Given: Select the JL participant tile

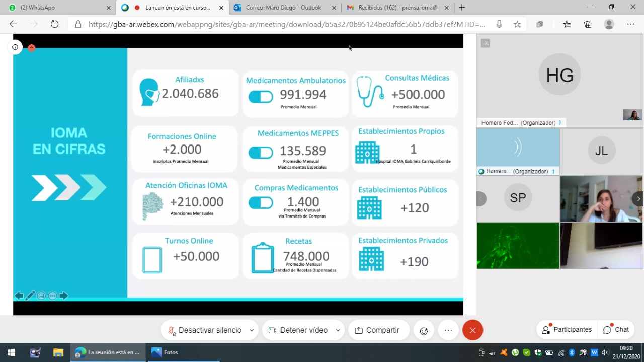Looking at the screenshot, I should click(x=601, y=152).
